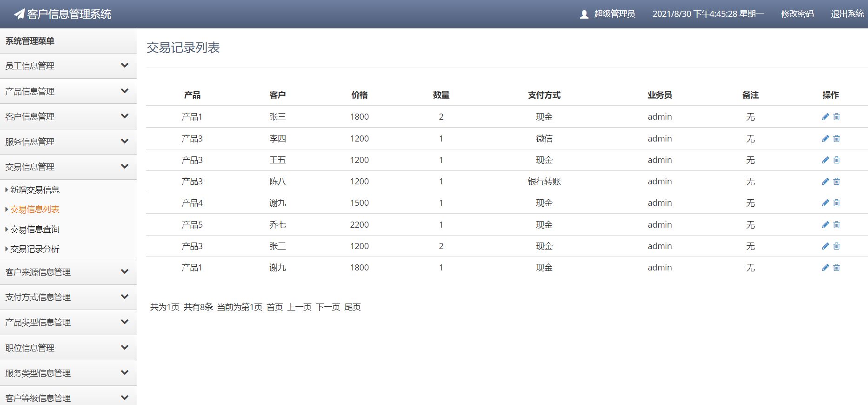Go to 首页 pagination link
868x405 pixels.
(x=274, y=307)
